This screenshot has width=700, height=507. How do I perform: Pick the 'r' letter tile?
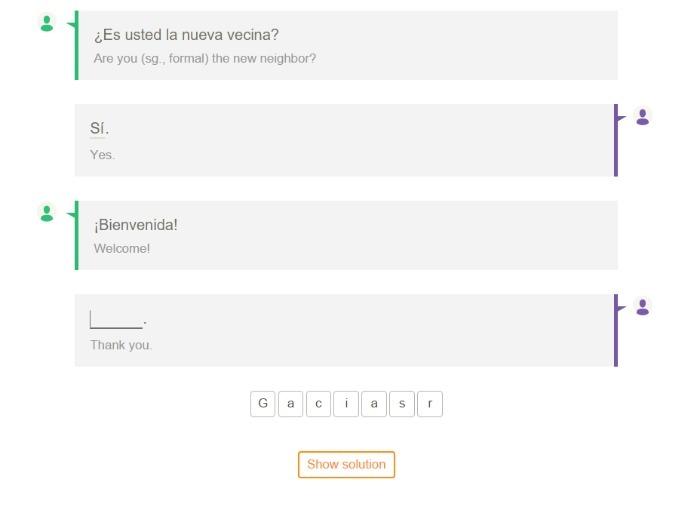[x=430, y=404]
